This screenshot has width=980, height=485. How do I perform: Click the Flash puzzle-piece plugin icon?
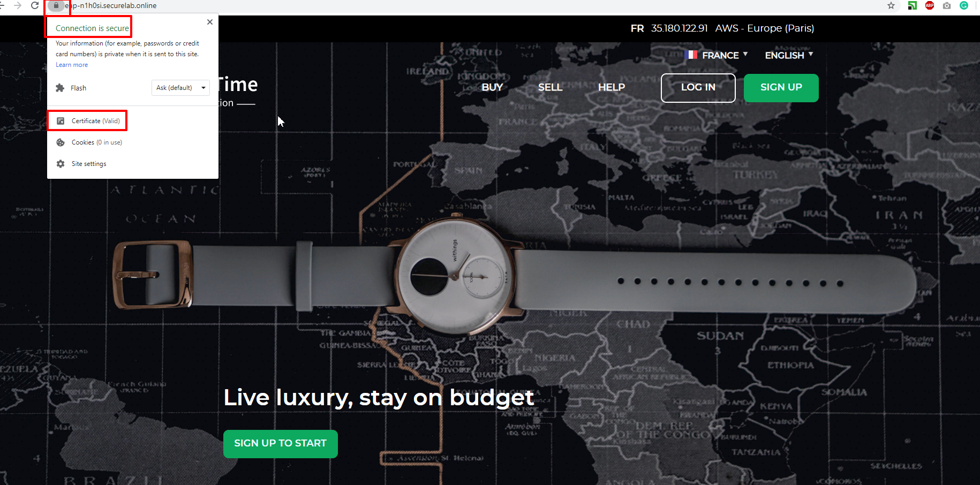pos(60,88)
